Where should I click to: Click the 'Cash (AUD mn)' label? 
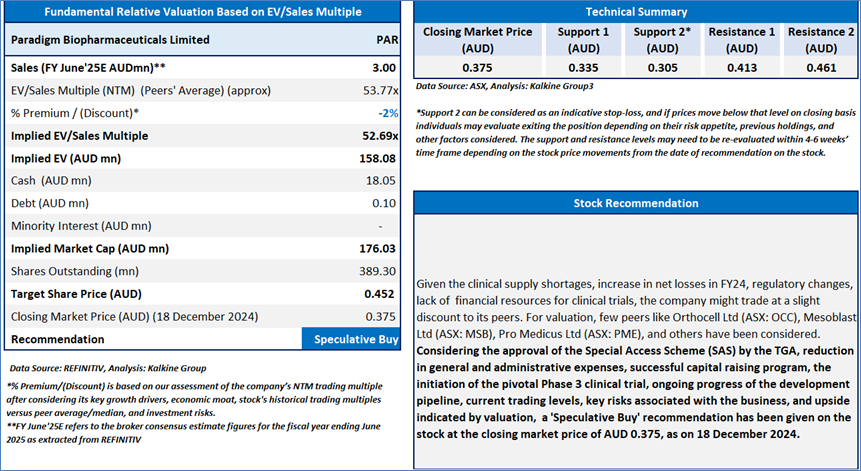pyautogui.click(x=51, y=181)
